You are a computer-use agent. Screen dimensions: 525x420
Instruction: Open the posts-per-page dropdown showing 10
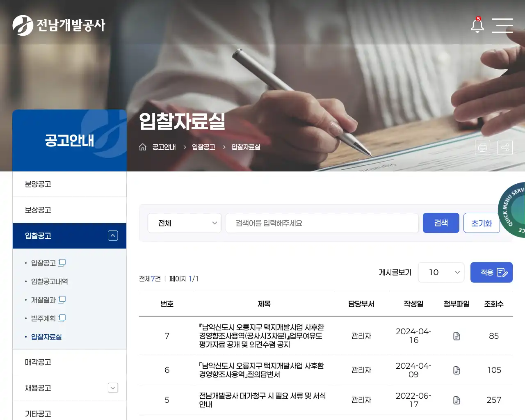441,272
